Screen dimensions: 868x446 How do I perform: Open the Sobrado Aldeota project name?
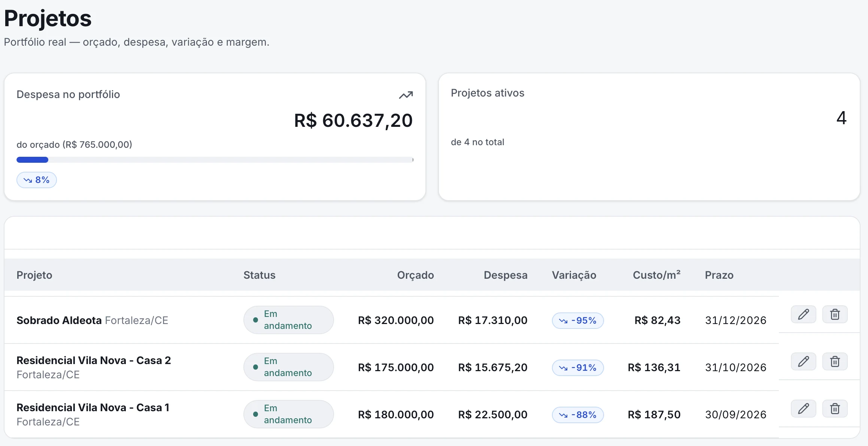coord(59,320)
